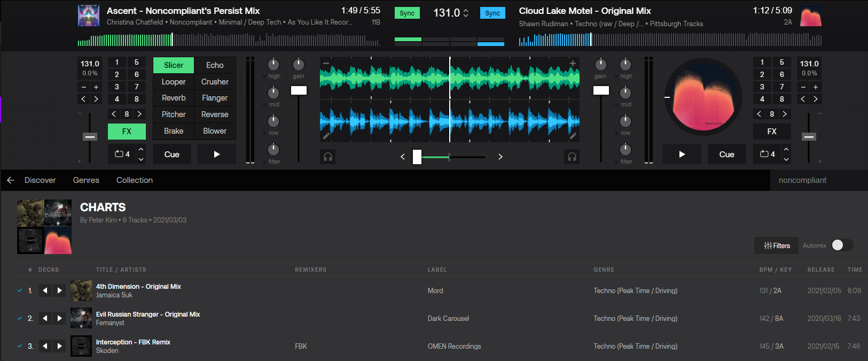Click the crossfader handle
Viewport: 868px width, 361px height.
tap(417, 157)
